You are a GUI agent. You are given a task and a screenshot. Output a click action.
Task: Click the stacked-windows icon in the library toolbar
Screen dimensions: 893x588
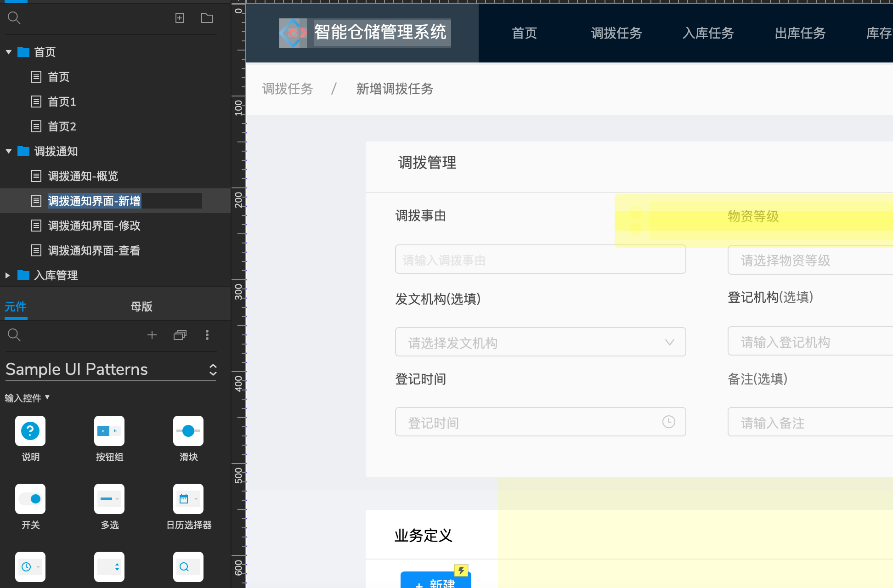point(180,335)
